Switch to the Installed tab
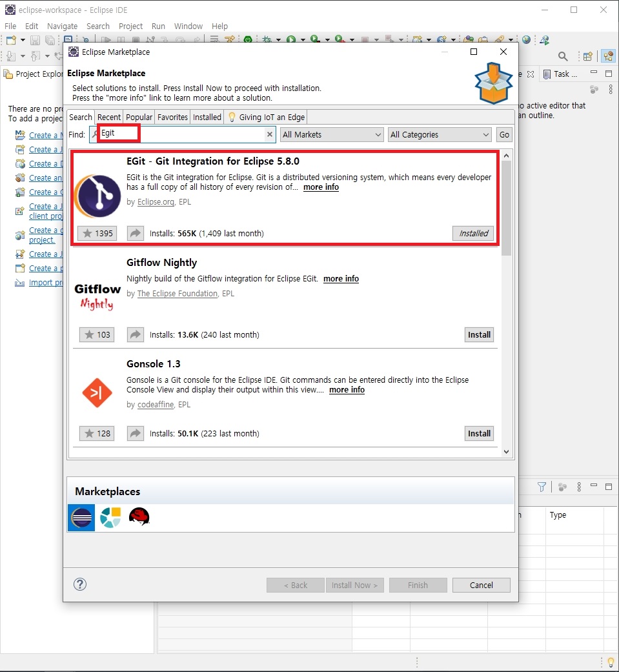The height and width of the screenshot is (672, 619). (x=207, y=117)
